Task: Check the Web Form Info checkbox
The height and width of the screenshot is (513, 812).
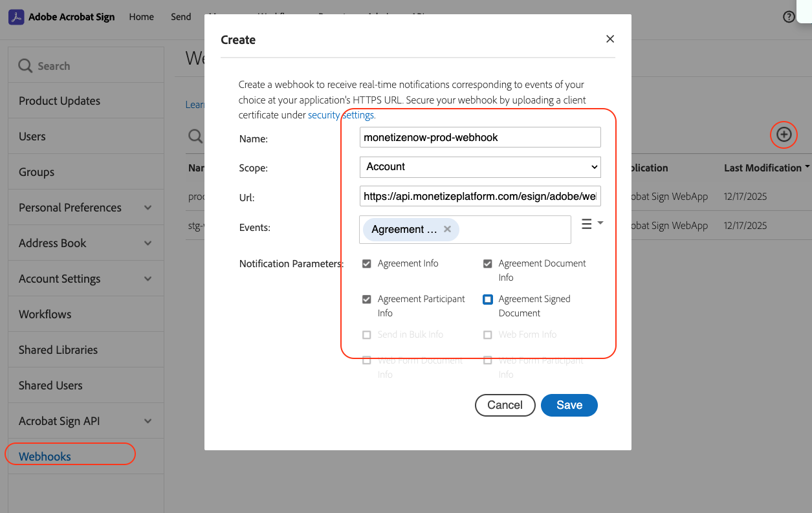Action: [488, 335]
